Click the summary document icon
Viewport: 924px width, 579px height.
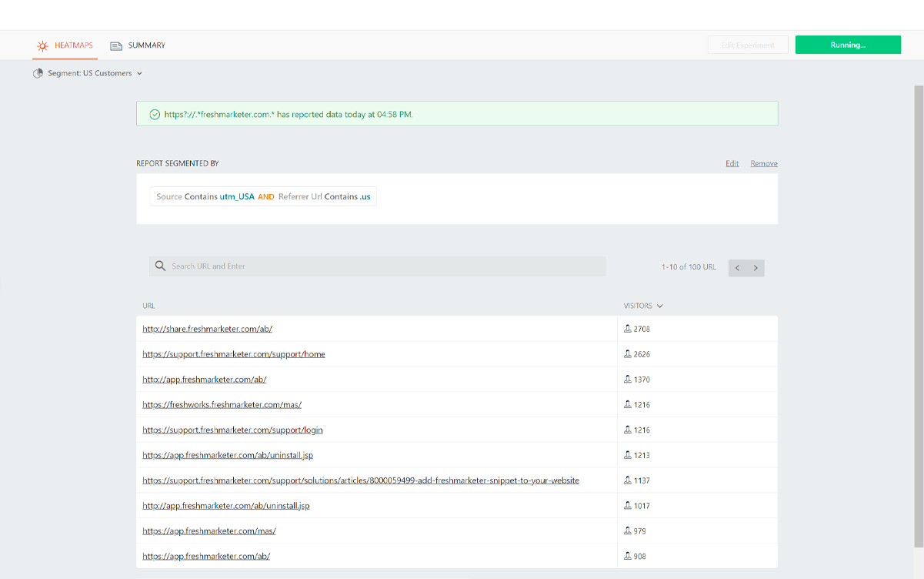click(116, 46)
